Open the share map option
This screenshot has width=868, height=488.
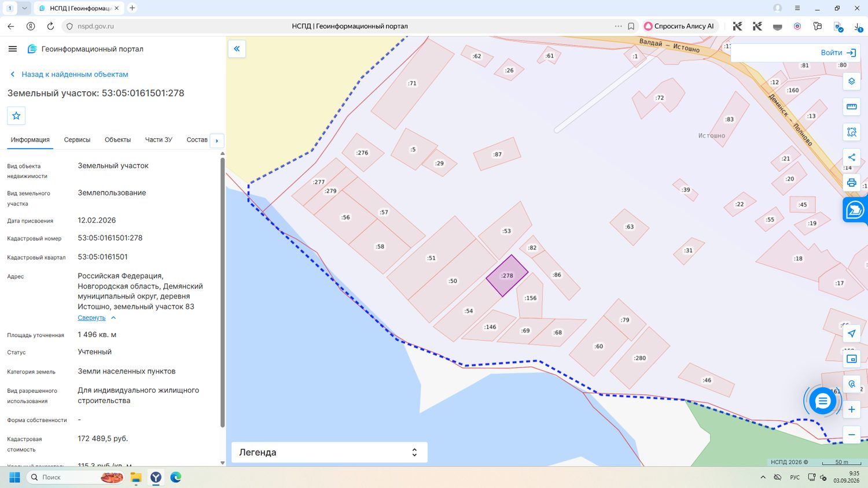[851, 157]
